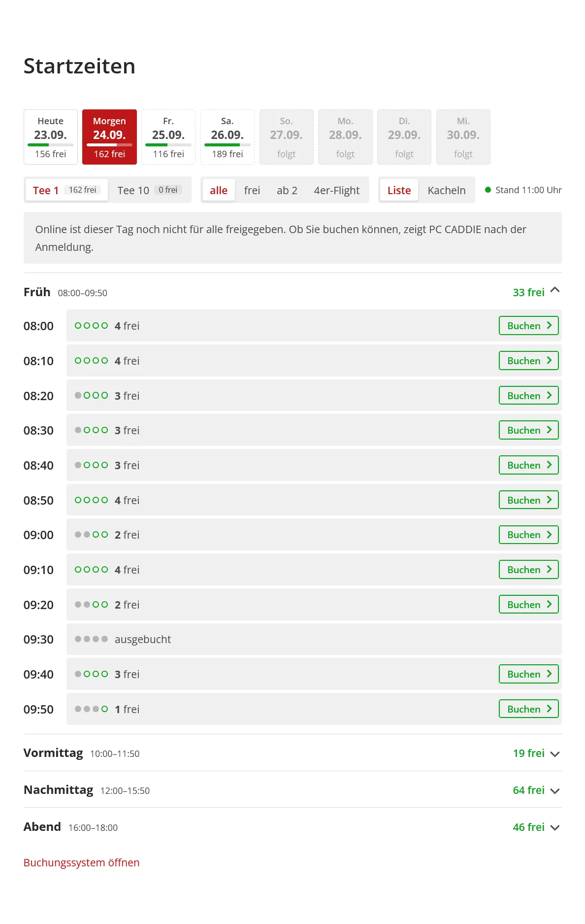Choose Friday 25.09. date tile

168,137
